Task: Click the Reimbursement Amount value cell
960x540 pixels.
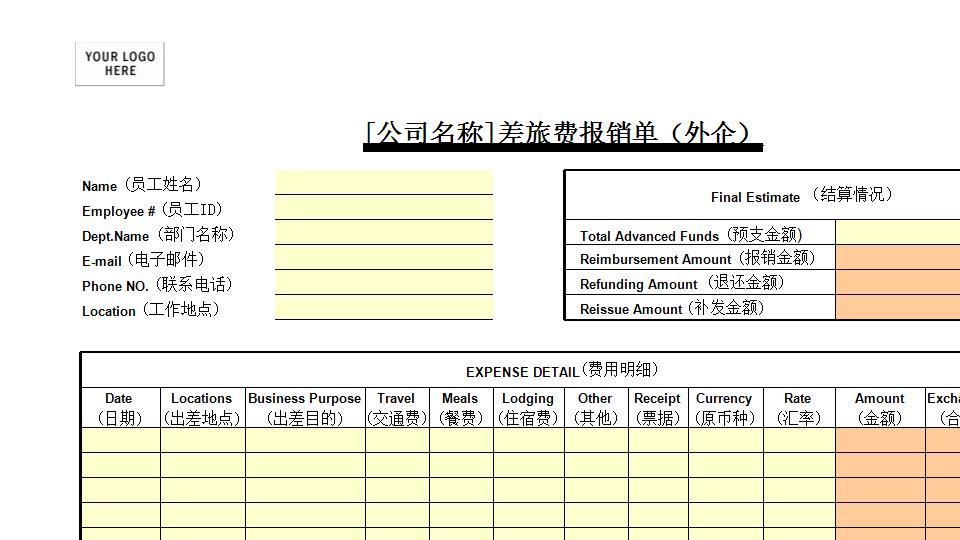Action: click(898, 257)
